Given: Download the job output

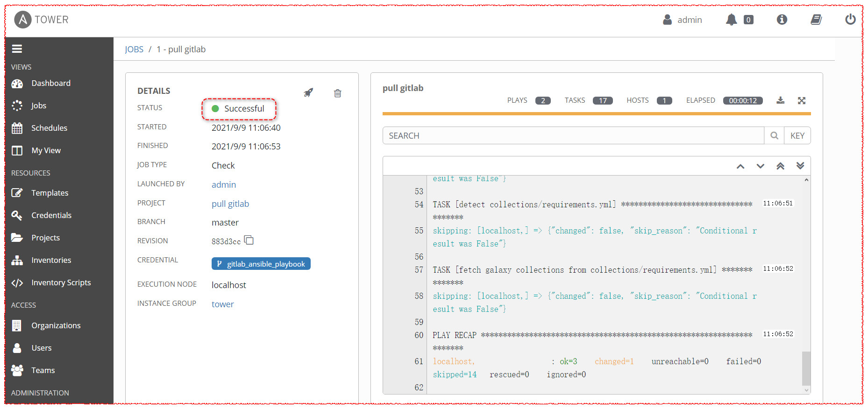Looking at the screenshot, I should pyautogui.click(x=780, y=100).
